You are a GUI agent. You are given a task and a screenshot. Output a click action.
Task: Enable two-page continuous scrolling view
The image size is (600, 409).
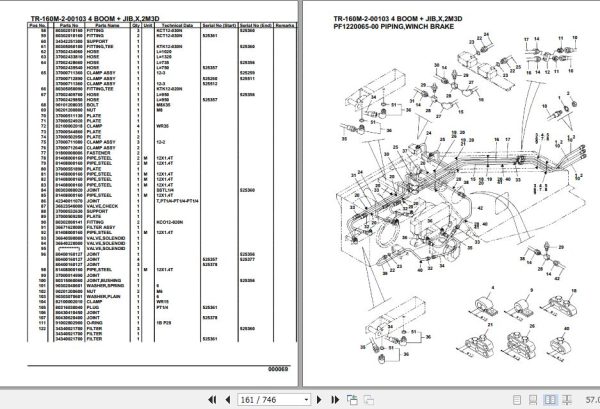567,400
